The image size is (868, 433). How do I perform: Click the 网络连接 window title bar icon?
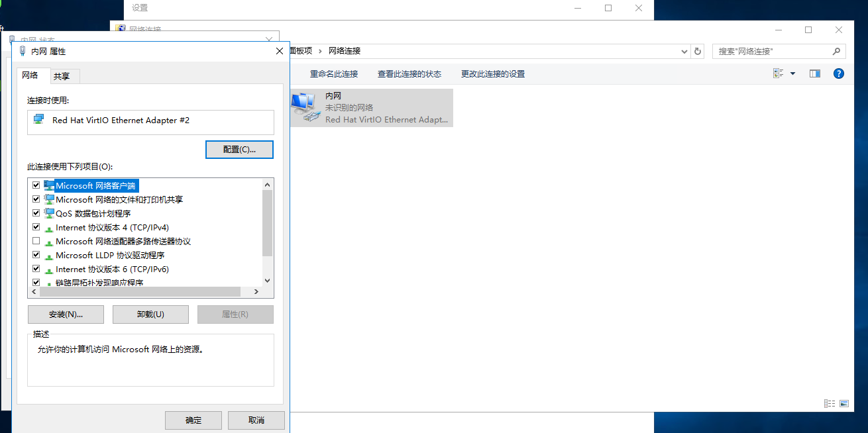point(120,29)
